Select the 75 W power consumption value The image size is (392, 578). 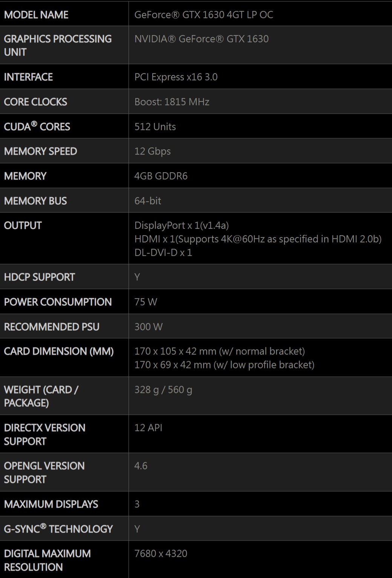click(145, 302)
